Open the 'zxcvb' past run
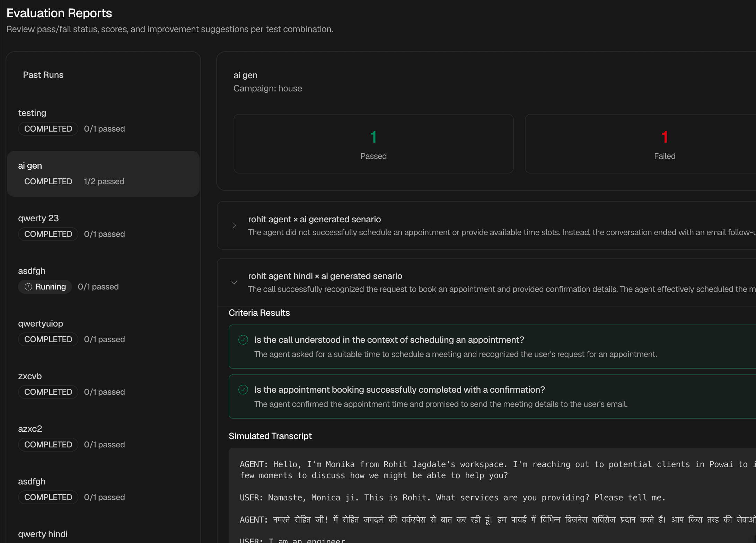Viewport: 756px width, 543px height. (x=103, y=384)
